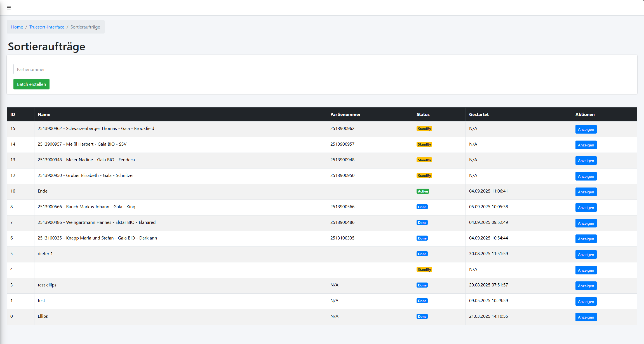Click the Partienummer column header
644x344 pixels.
coord(345,114)
